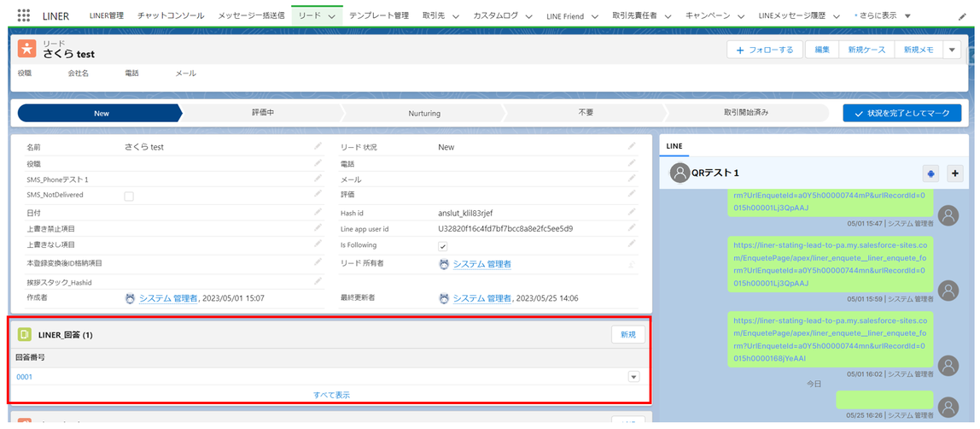Edit the 電話 field pencil icon
The image size is (980, 429).
pos(632,162)
